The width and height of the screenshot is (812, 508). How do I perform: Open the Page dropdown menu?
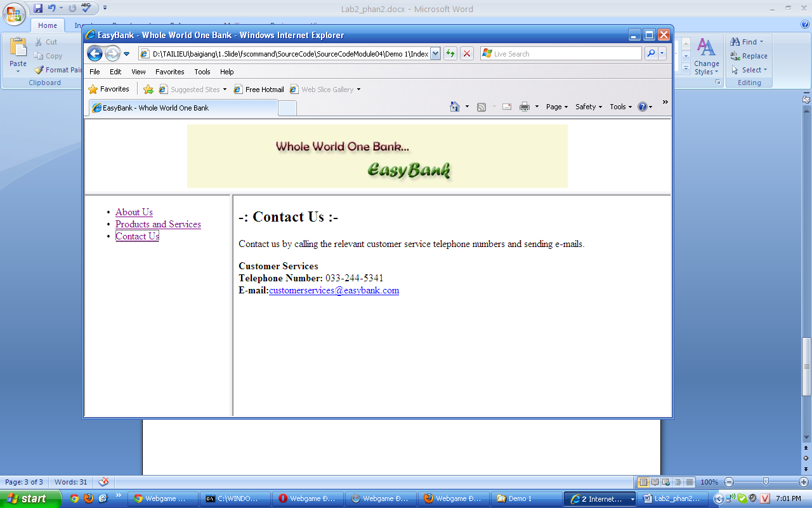click(556, 107)
